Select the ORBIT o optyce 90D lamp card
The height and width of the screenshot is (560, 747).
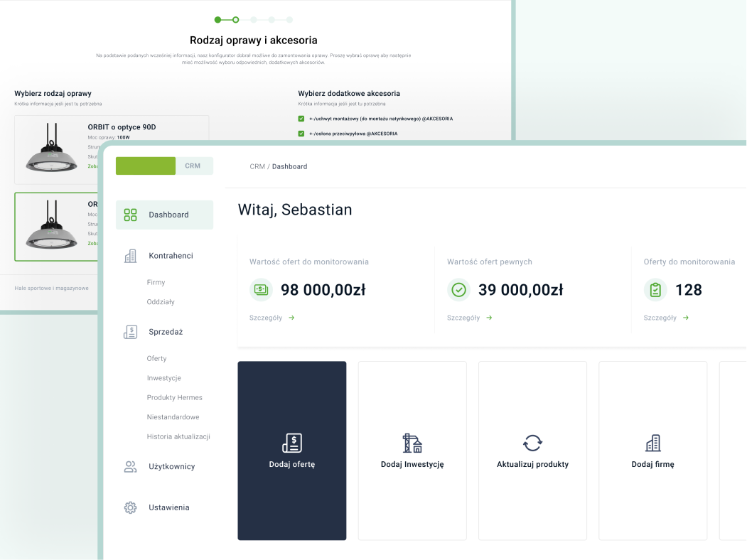(x=112, y=149)
